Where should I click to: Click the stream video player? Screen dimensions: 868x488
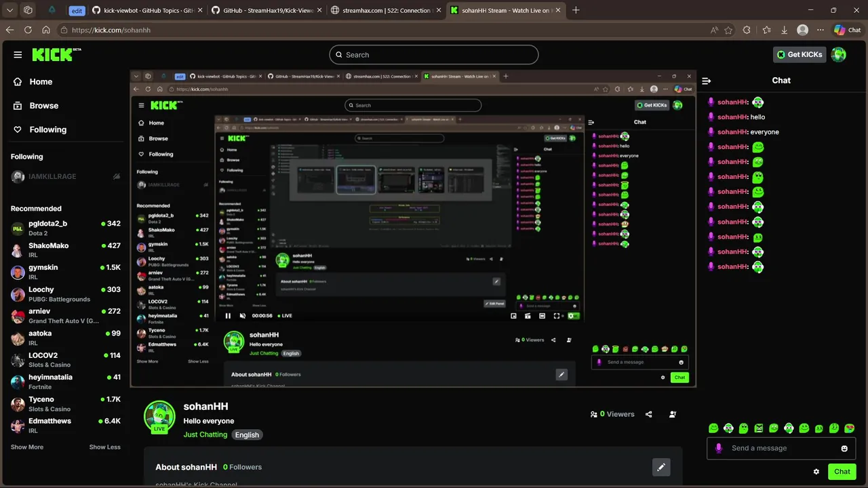click(x=413, y=228)
